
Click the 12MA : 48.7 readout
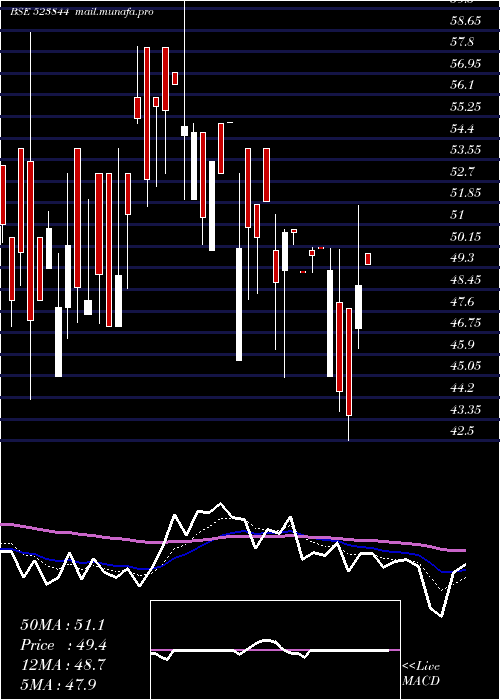62,665
